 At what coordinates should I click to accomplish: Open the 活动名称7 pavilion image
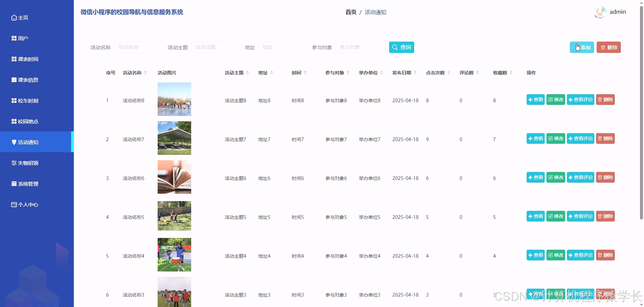coord(174,138)
